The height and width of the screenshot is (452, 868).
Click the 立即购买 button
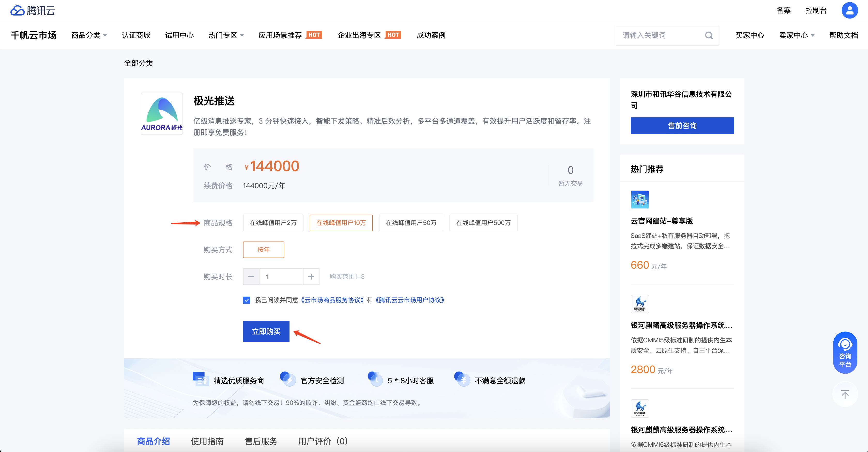click(x=266, y=332)
